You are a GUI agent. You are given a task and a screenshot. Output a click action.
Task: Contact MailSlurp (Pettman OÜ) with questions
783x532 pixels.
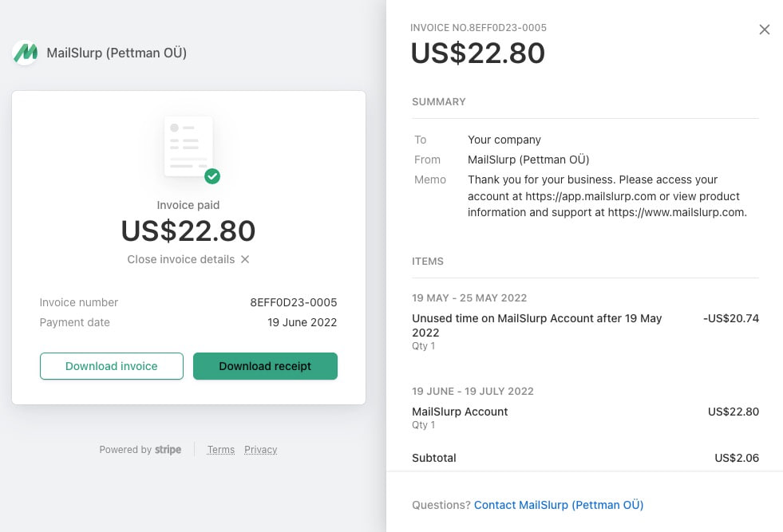[558, 504]
